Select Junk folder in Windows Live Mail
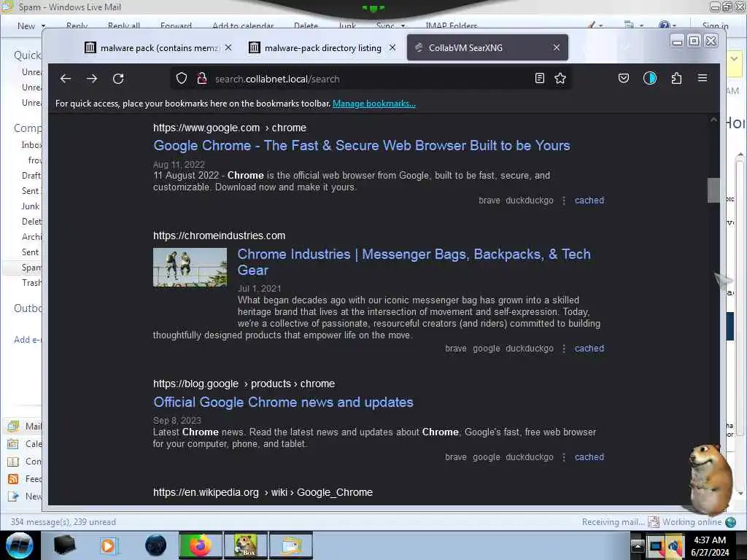This screenshot has height=560, width=747. point(31,206)
